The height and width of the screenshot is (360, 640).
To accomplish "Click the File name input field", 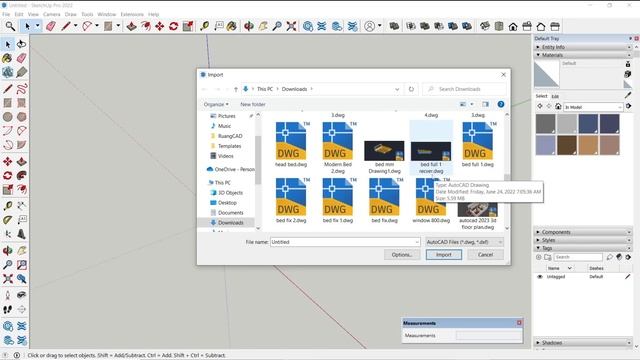I will [x=345, y=242].
